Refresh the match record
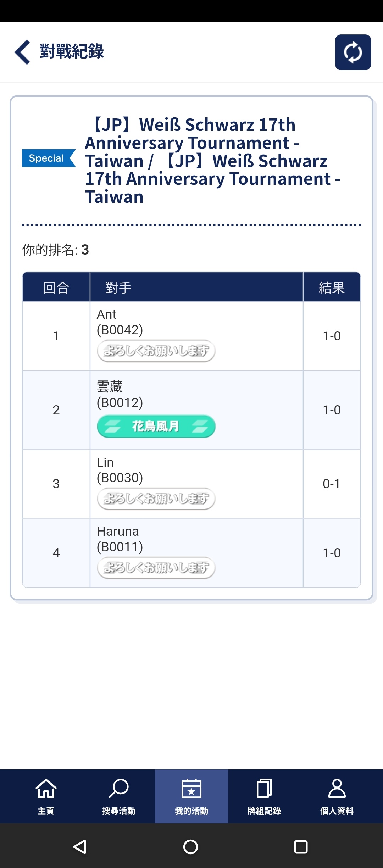Screen dimensions: 383x868 353,52
